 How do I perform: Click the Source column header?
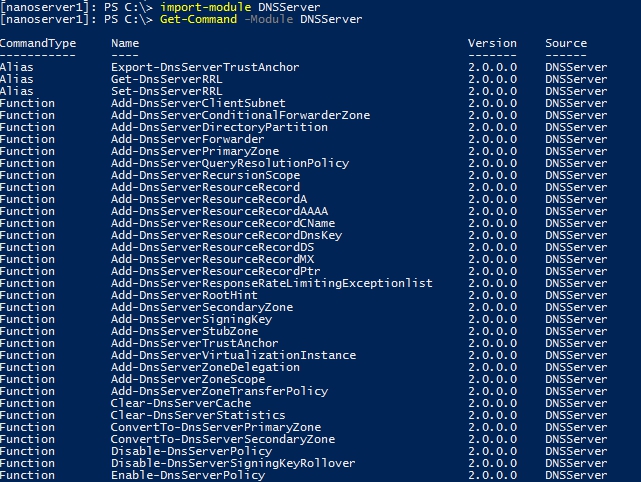[566, 44]
